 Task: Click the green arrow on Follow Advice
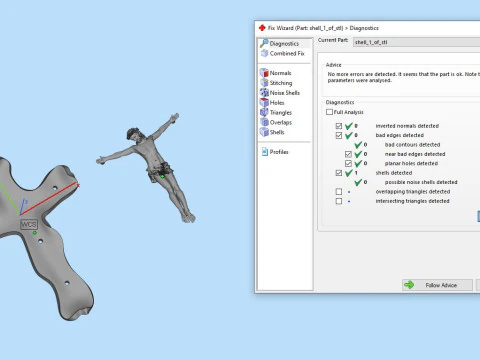[409, 285]
